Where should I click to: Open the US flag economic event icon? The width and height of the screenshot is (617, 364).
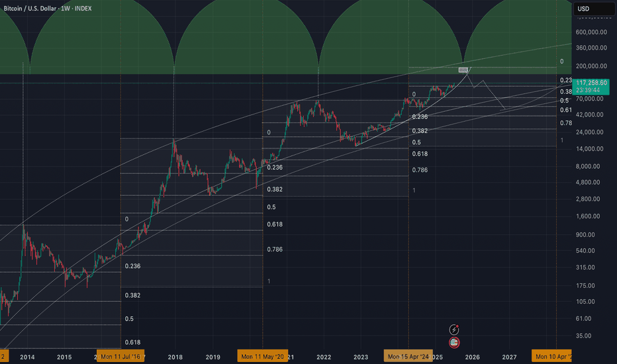[x=454, y=342]
